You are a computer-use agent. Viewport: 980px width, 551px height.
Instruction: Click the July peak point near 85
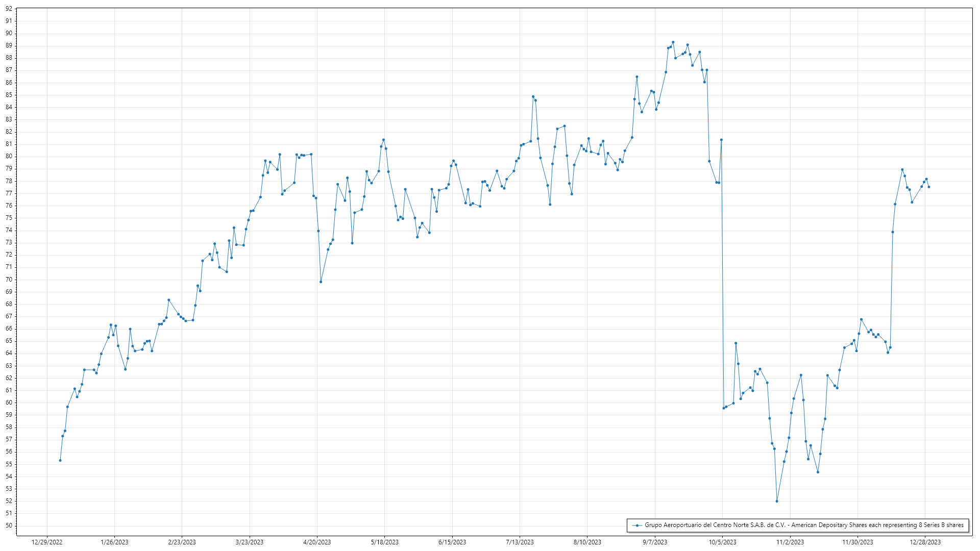(533, 96)
